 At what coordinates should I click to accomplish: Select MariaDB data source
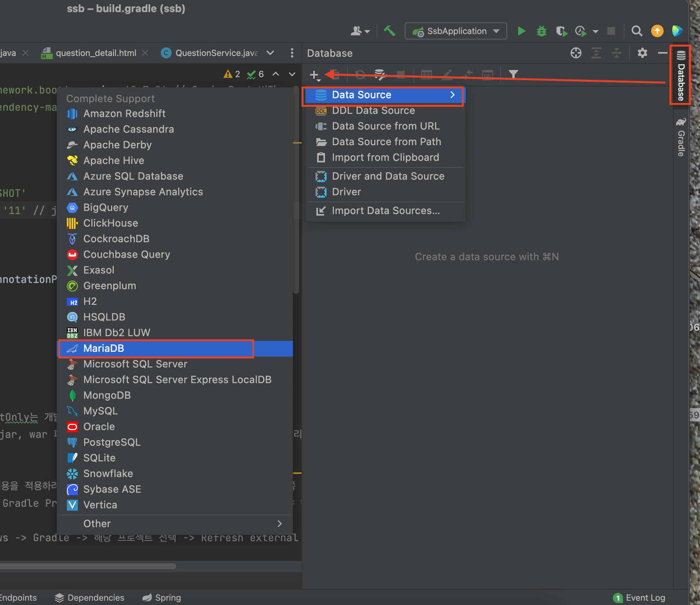[x=175, y=348]
